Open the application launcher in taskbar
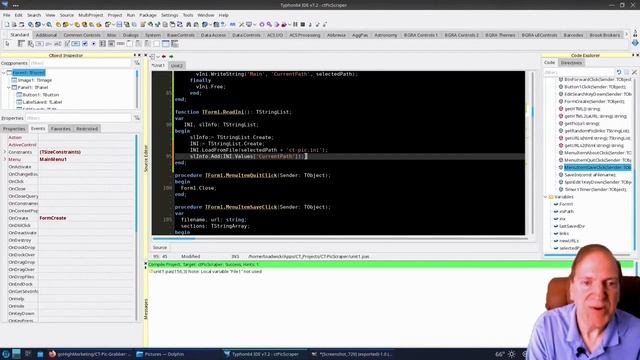 point(6,354)
